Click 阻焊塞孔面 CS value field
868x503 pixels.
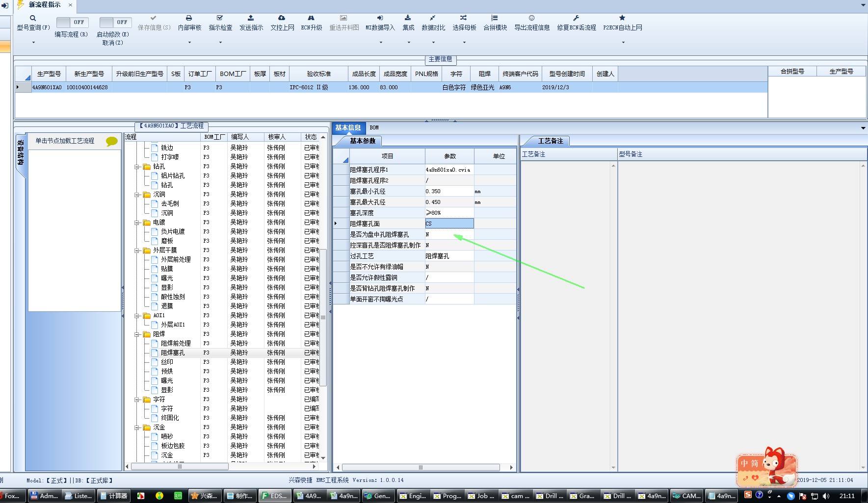[449, 224]
